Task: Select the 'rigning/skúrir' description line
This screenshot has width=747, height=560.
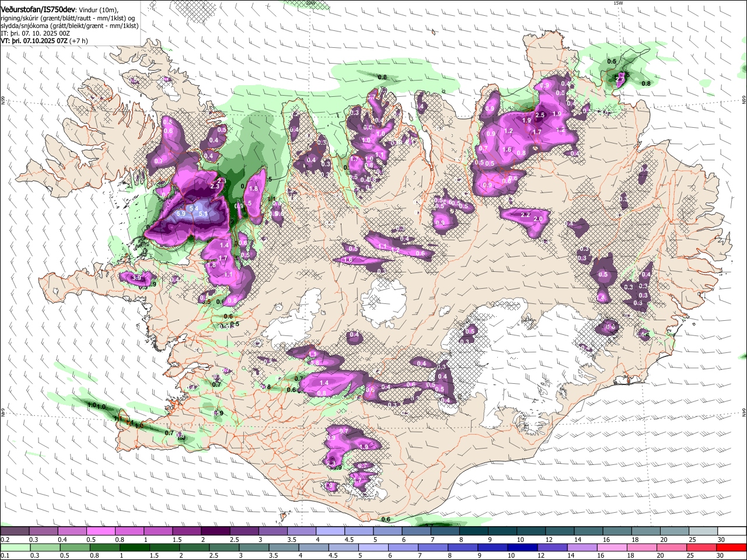Action: 68,18
